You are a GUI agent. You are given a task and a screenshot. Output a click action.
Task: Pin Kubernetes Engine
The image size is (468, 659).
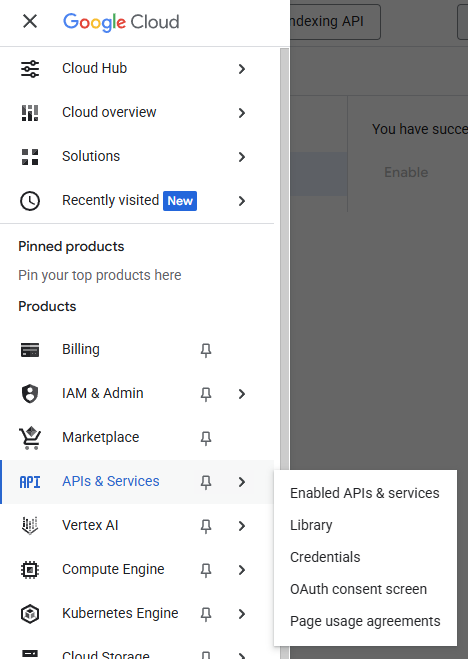pos(206,614)
